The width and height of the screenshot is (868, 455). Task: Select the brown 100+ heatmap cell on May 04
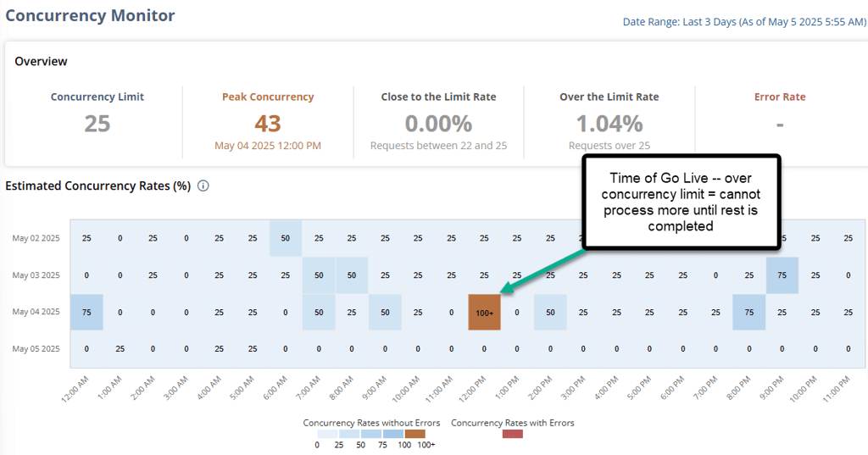484,312
